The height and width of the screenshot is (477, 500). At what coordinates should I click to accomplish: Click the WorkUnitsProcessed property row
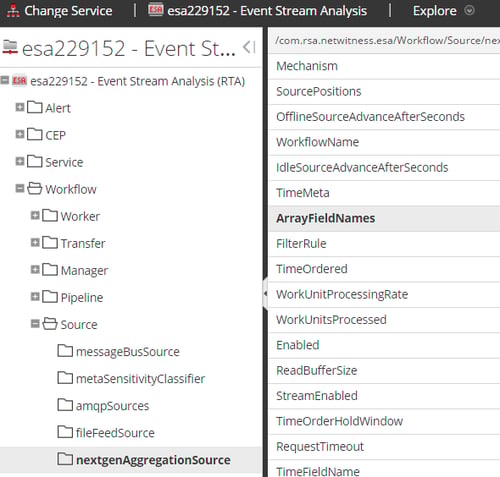(x=384, y=320)
